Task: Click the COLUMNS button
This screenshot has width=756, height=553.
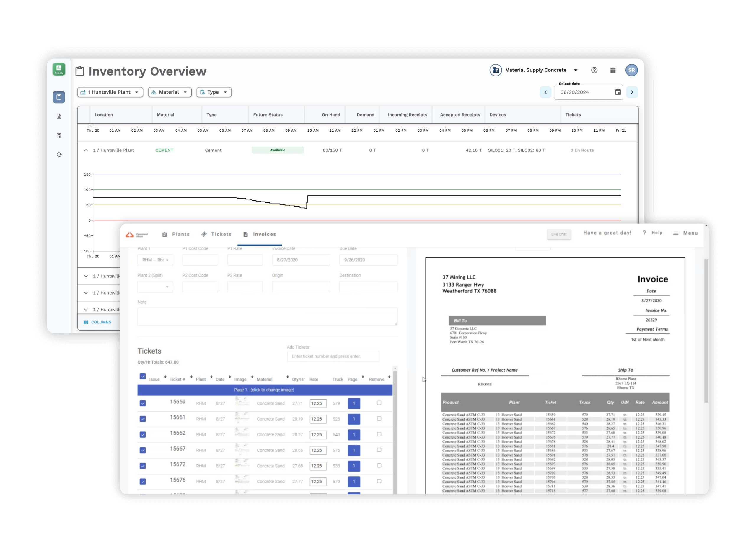Action: pos(98,322)
